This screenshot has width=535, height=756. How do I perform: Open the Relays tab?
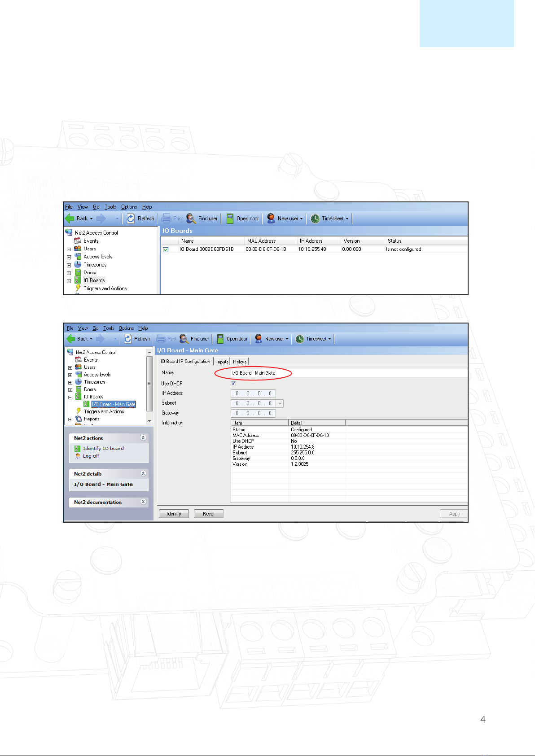click(240, 362)
